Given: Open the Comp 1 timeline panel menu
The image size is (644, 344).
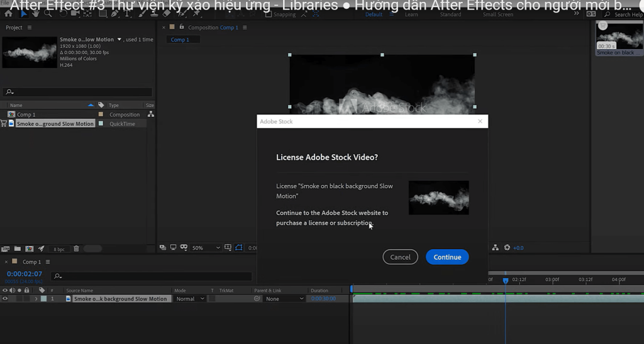Looking at the screenshot, I should click(48, 262).
